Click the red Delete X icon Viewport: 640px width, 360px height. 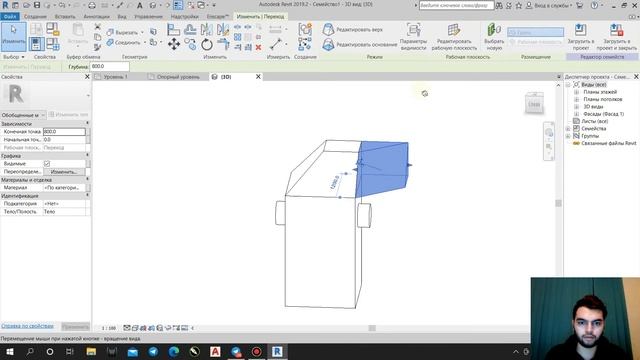[x=258, y=47]
